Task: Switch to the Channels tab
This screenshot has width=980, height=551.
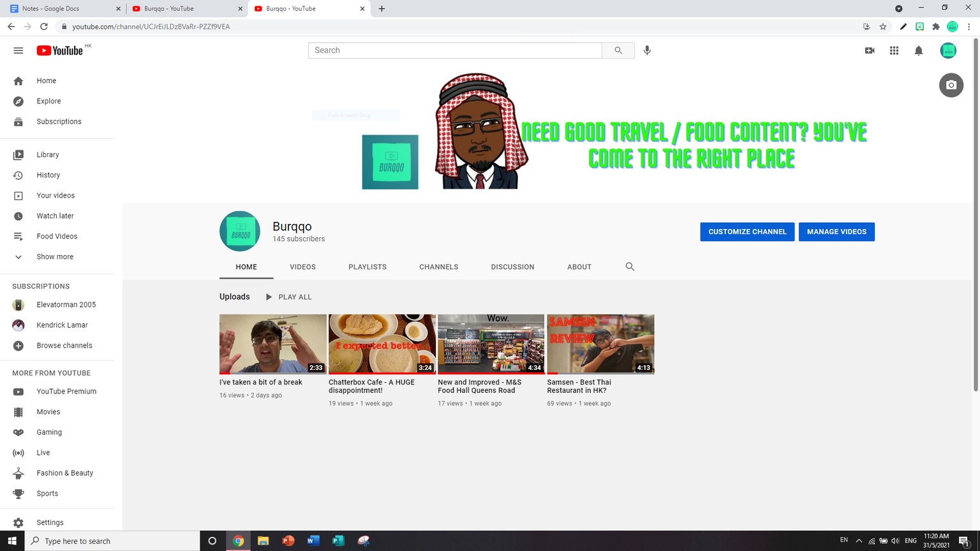Action: tap(439, 267)
